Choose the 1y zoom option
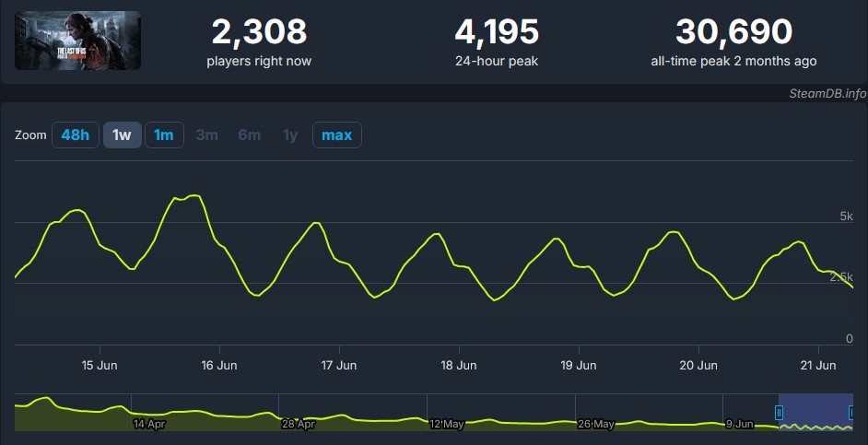 tap(290, 135)
